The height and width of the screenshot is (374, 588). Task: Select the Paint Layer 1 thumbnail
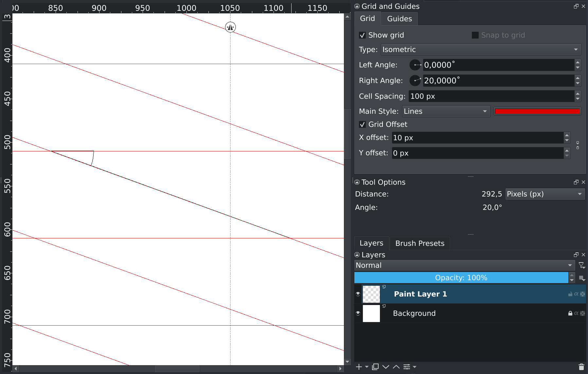(371, 294)
